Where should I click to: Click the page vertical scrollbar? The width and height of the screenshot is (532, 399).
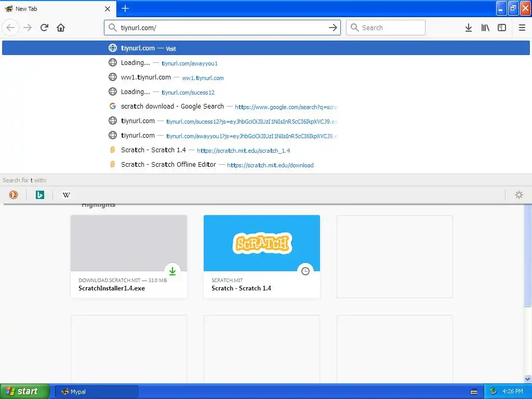point(528,255)
